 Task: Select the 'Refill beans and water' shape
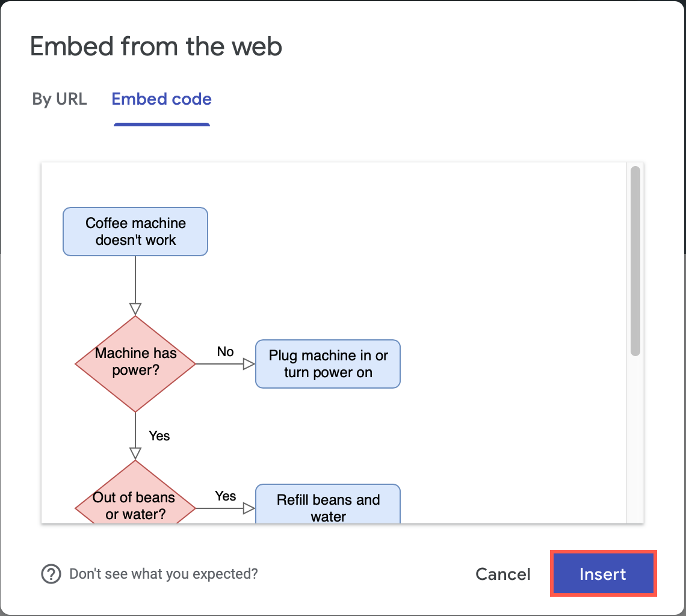tap(327, 505)
